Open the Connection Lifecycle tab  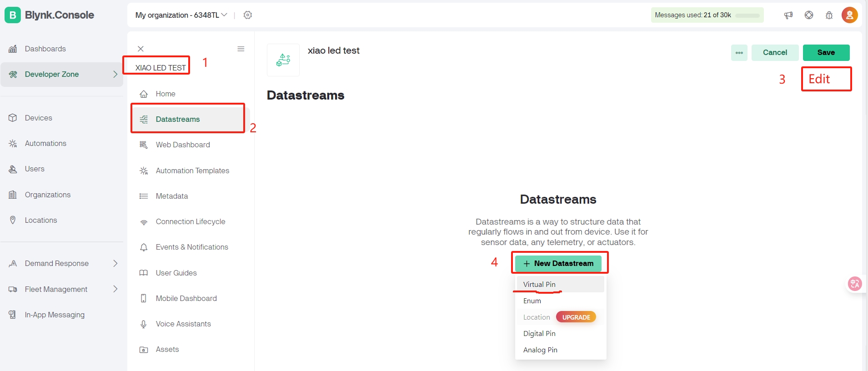191,221
